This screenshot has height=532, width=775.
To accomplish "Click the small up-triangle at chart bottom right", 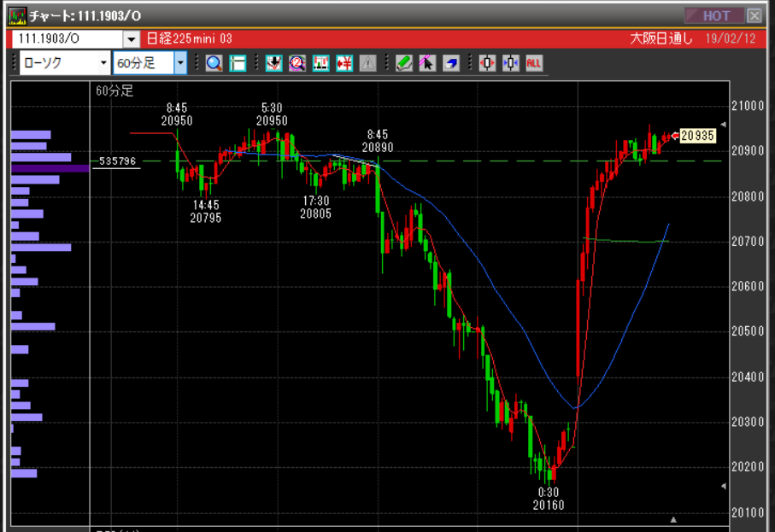I will pos(673,520).
